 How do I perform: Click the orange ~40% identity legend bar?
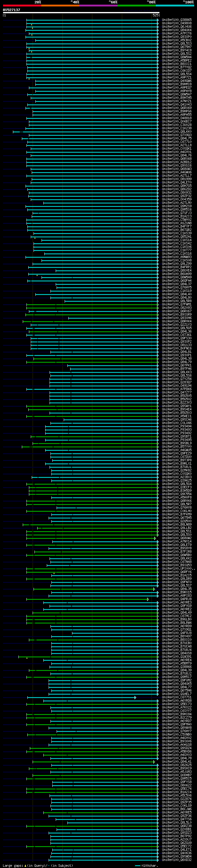(x=60, y=6)
